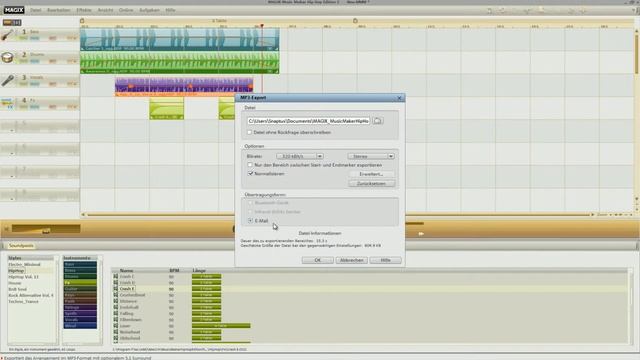Open the Datei menu

(x=36, y=10)
